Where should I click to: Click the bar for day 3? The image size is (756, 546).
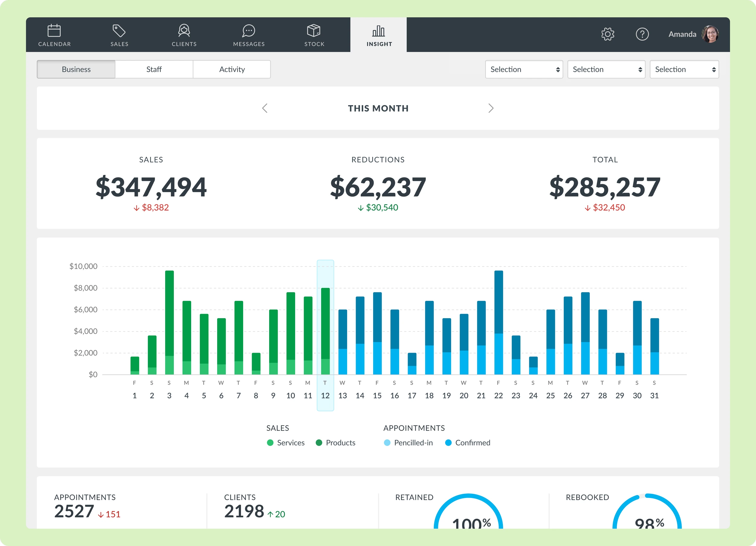[169, 322]
